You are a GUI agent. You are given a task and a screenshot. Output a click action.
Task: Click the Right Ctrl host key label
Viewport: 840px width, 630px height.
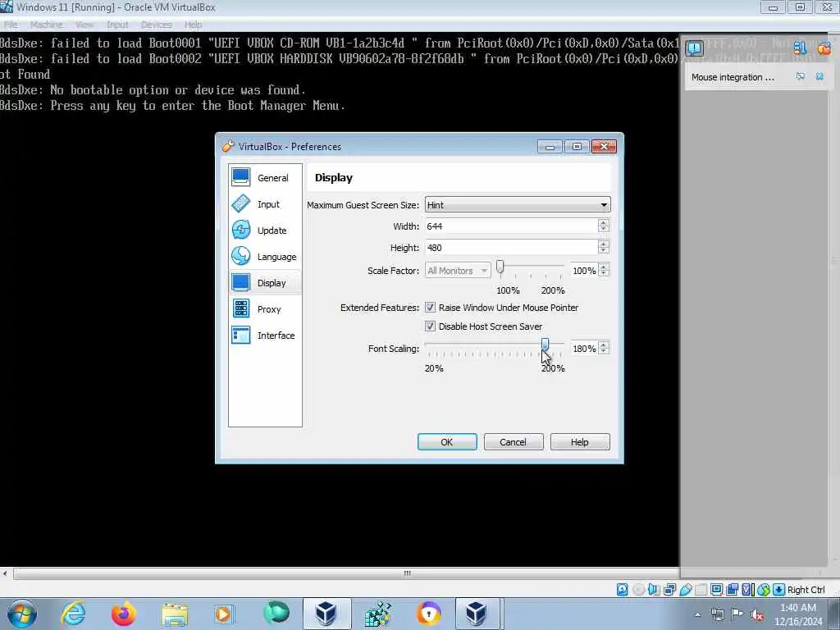pos(806,589)
